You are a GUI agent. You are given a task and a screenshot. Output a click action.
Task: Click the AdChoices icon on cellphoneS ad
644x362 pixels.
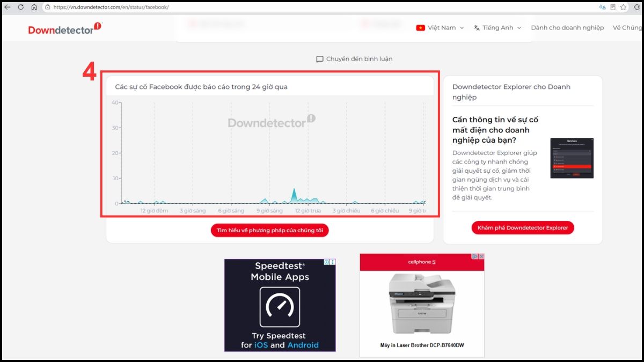pyautogui.click(x=475, y=256)
